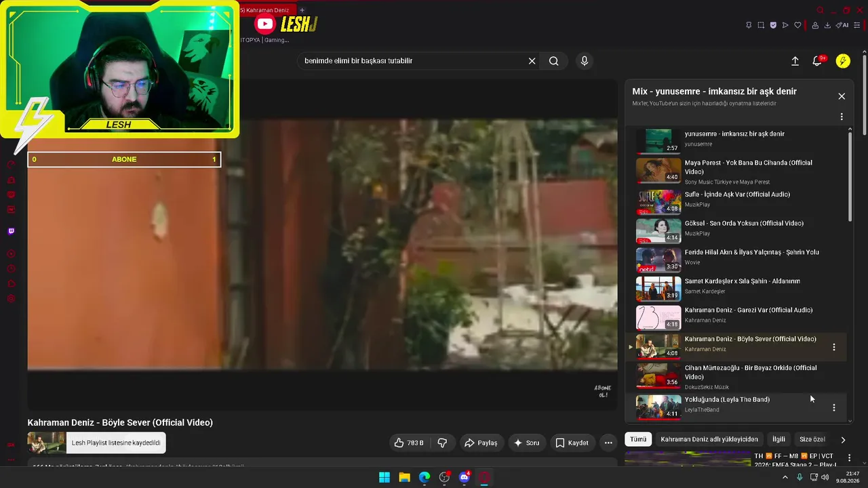The image size is (868, 488).
Task: Clear the search box text
Action: 532,61
